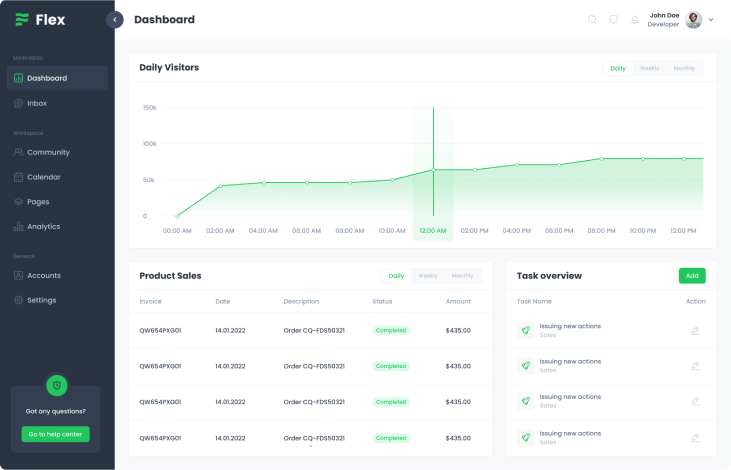Screen dimensions: 731x470
Task: Set Product Sales view to Monthly
Action: (462, 275)
